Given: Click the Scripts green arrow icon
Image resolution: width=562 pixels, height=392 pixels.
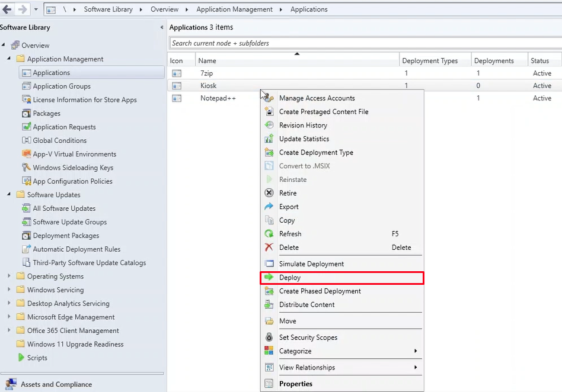Looking at the screenshot, I should click(21, 358).
